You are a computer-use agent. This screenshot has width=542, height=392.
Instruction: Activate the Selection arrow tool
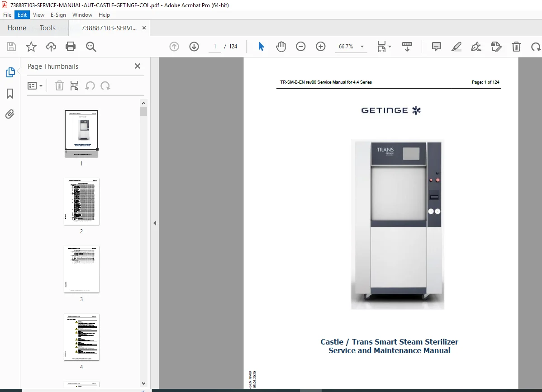pos(261,46)
